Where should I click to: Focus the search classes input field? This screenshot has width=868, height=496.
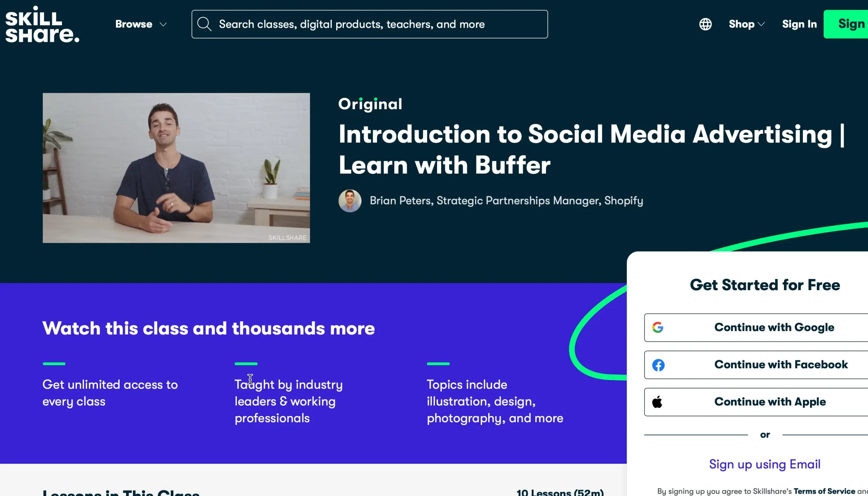tap(375, 24)
